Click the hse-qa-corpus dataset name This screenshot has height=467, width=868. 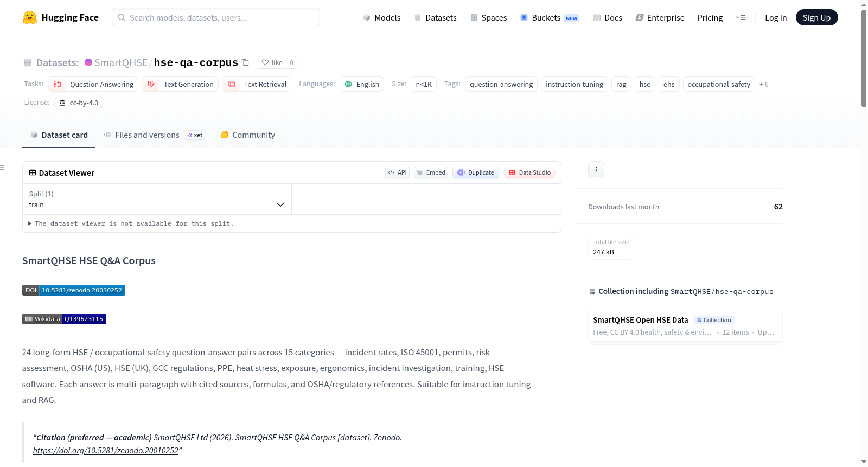pos(196,62)
